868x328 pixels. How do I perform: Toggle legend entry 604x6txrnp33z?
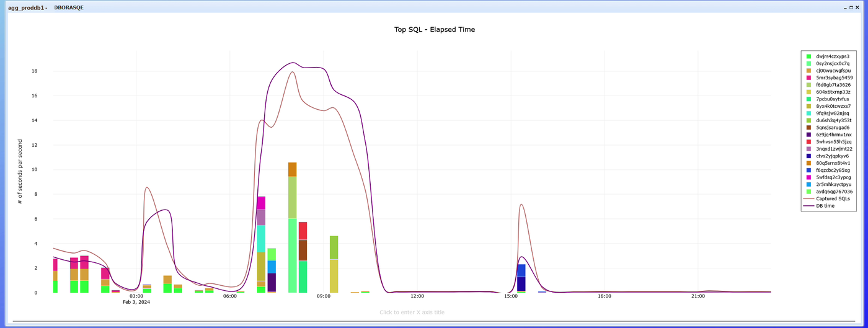tap(828, 92)
